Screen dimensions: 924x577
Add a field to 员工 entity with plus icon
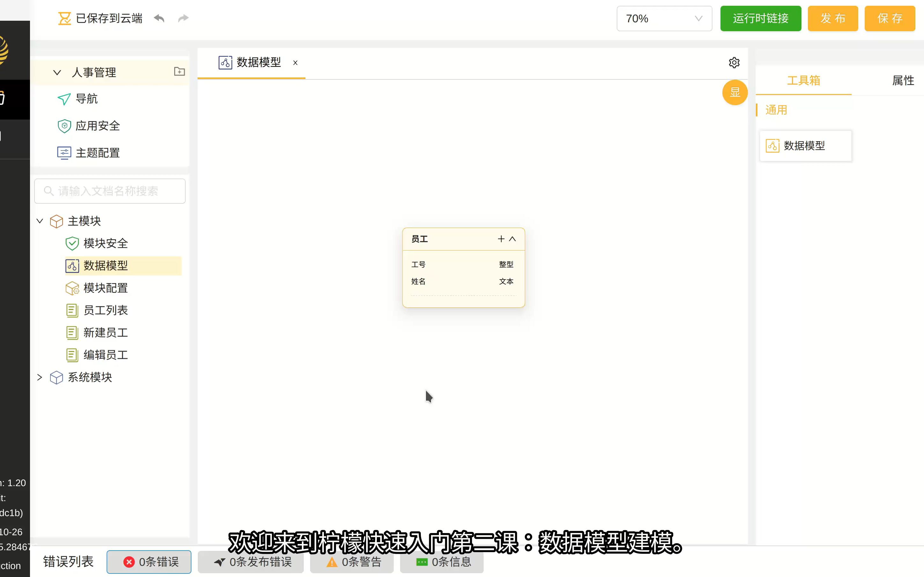pyautogui.click(x=501, y=239)
